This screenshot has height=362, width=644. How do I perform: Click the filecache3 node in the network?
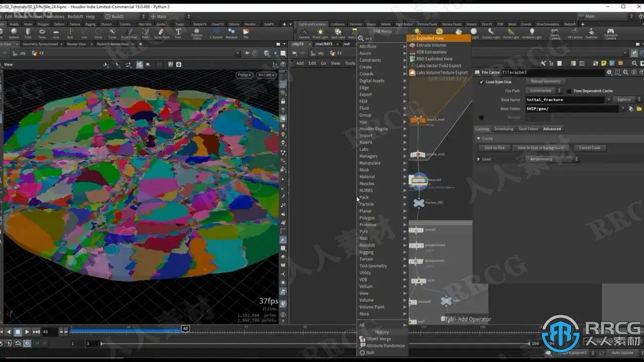419,180
